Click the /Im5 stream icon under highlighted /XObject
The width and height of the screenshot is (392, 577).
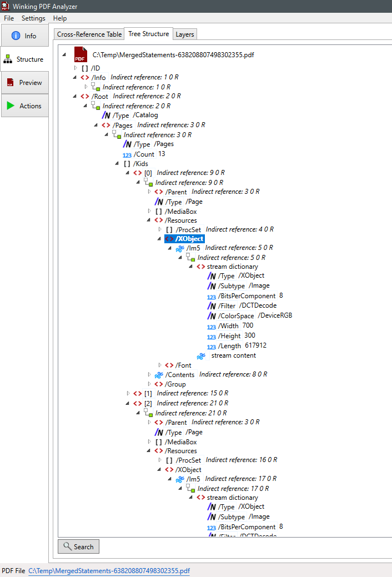[180, 248]
